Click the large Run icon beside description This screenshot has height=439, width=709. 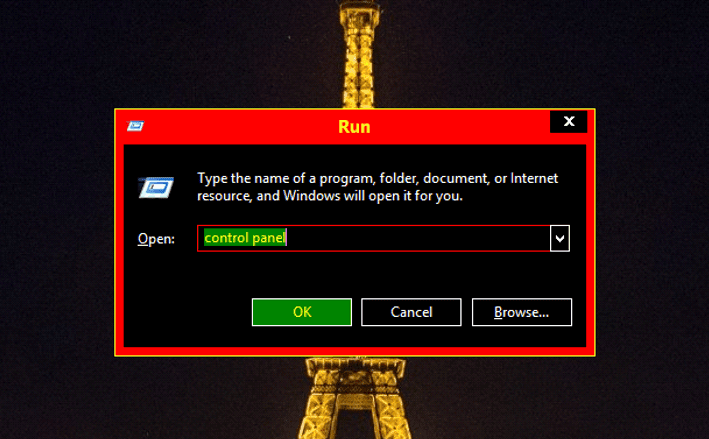tap(156, 187)
